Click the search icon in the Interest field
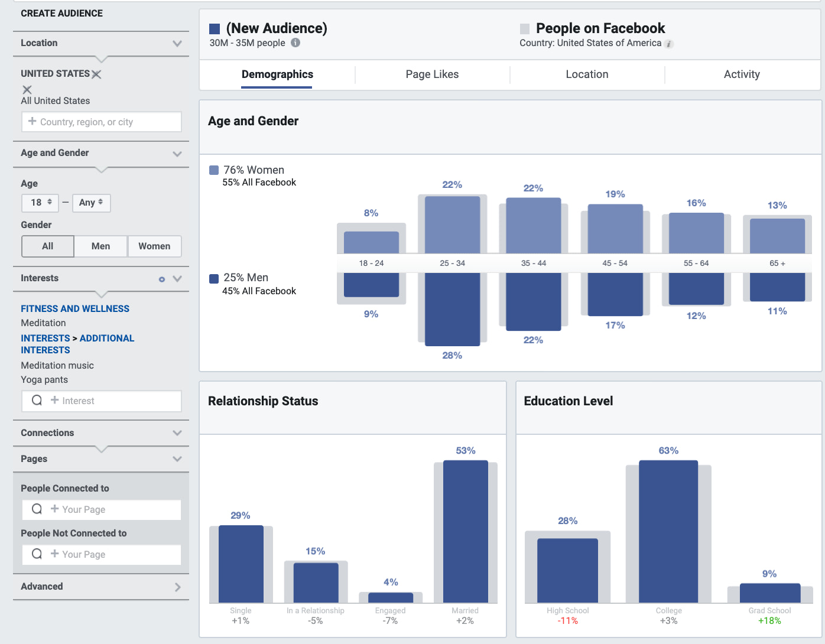Screen dimensions: 825x644 (x=37, y=401)
